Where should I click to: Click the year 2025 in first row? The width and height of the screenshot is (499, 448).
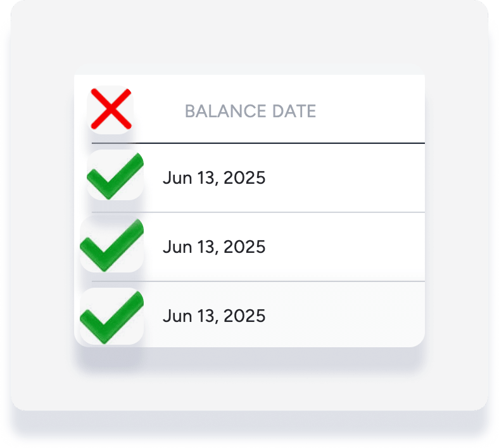pyautogui.click(x=244, y=177)
